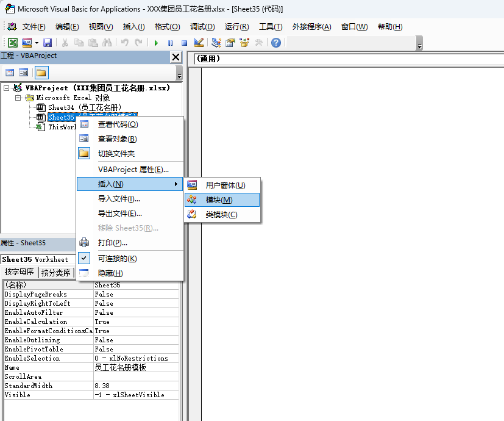Image resolution: width=504 pixels, height=421 pixels.
Task: Save the workbook with the floppy icon
Action: [48, 43]
